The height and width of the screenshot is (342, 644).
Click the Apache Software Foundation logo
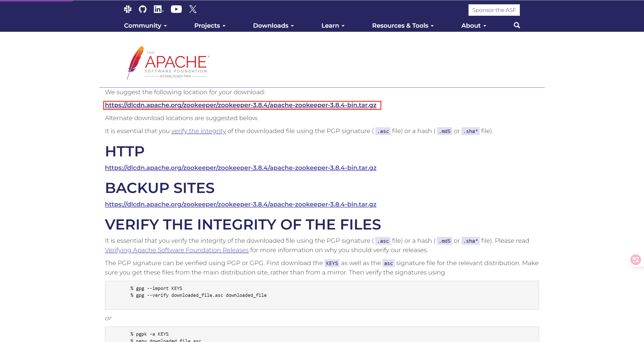168,63
